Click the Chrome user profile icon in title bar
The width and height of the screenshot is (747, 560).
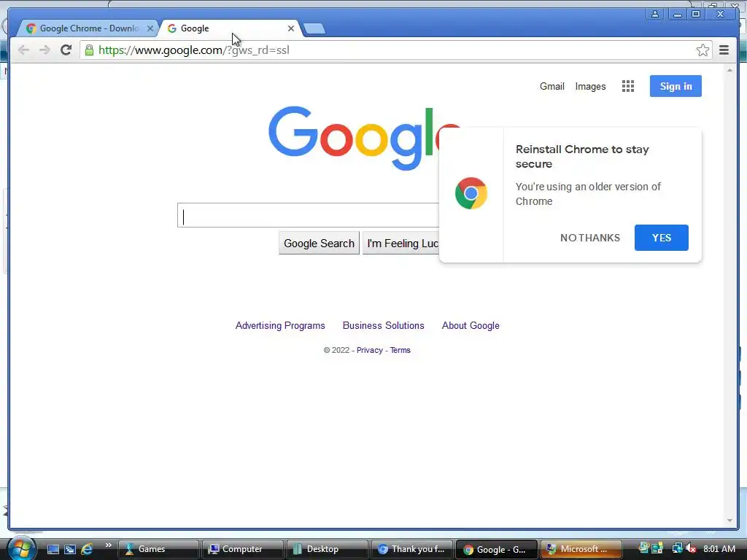(x=655, y=14)
